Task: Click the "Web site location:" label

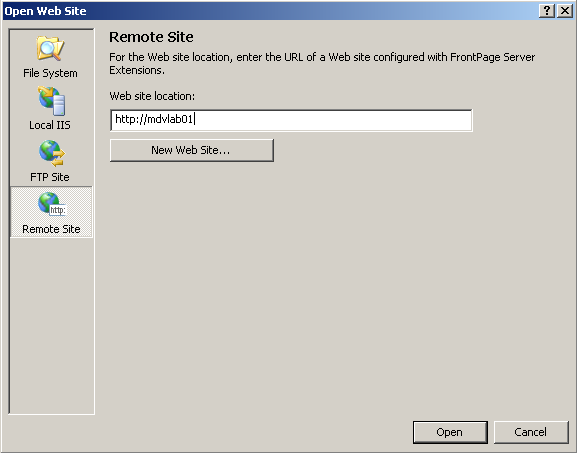Action: pos(152,96)
